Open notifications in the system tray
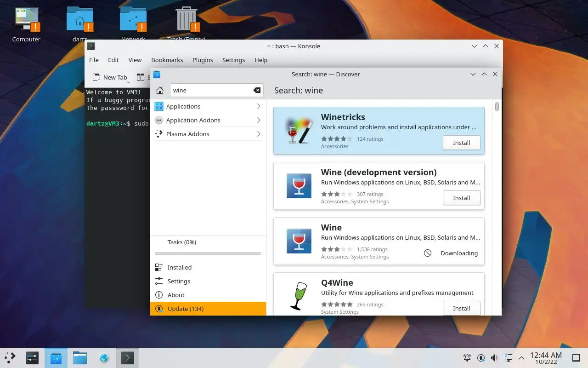 pos(467,358)
